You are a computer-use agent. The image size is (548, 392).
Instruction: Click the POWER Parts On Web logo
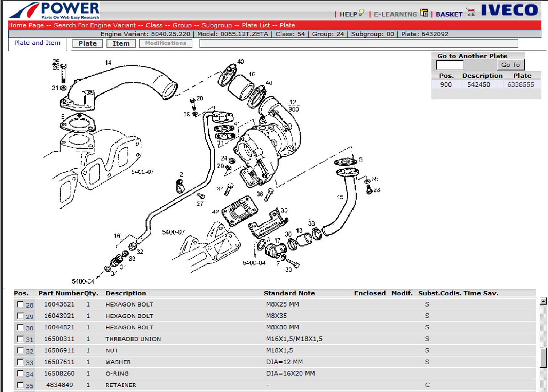55,10
